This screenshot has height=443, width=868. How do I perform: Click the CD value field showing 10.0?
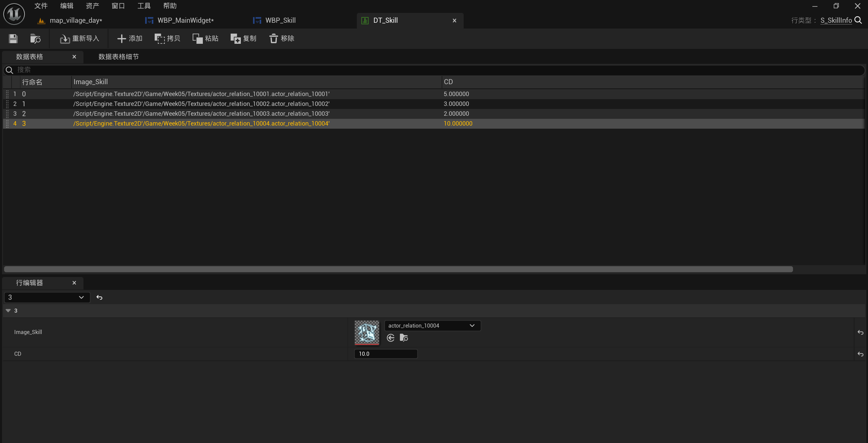pyautogui.click(x=385, y=354)
